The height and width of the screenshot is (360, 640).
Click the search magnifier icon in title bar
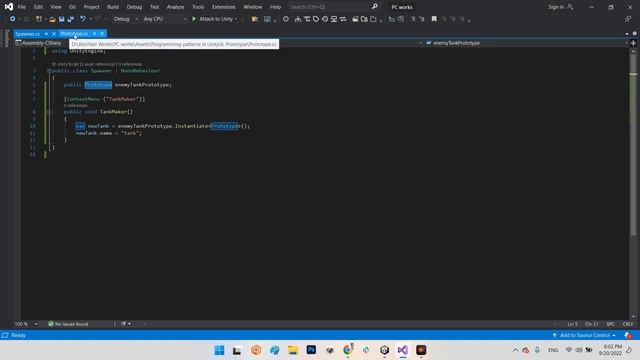pyautogui.click(x=374, y=7)
